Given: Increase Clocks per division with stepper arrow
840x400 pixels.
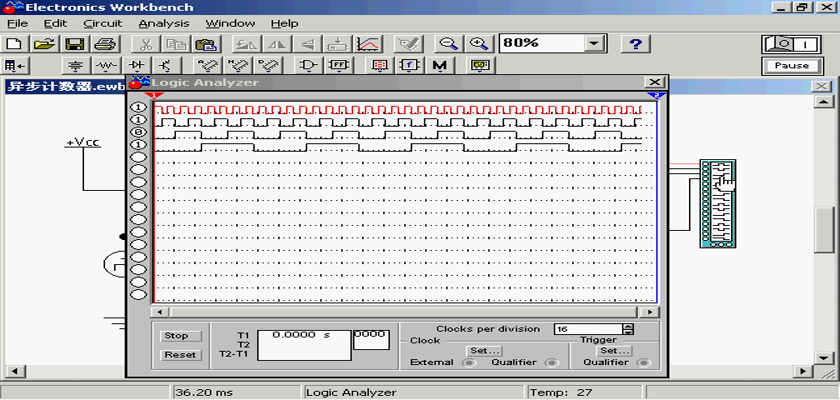Looking at the screenshot, I should [x=628, y=326].
